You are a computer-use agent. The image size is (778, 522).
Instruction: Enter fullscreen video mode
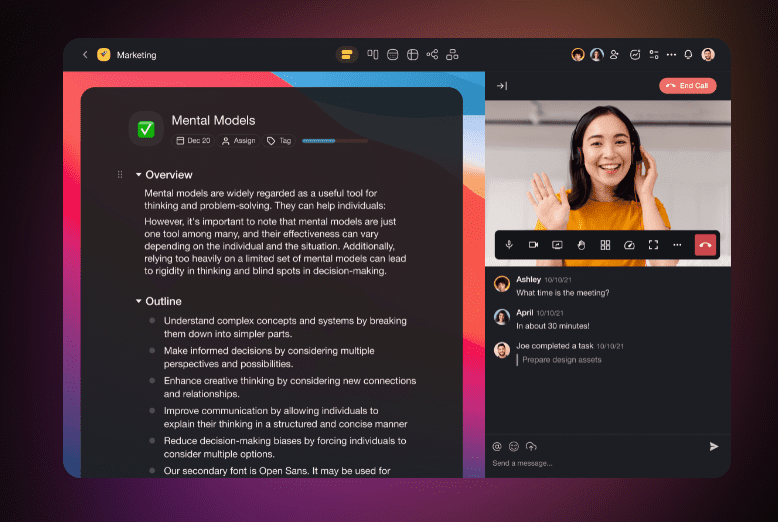(x=653, y=245)
